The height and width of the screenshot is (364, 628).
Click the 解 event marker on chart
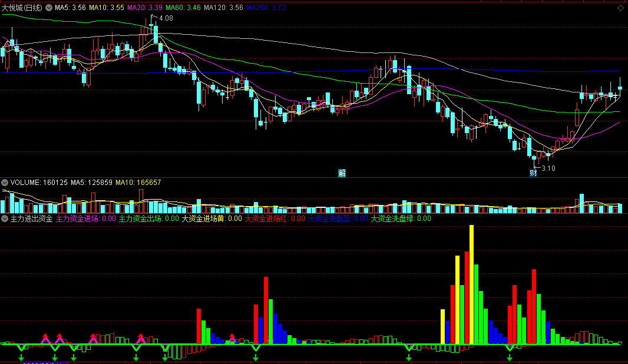pyautogui.click(x=342, y=173)
